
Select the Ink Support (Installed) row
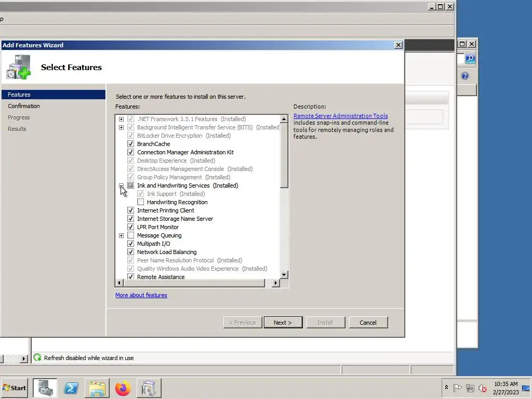(176, 194)
